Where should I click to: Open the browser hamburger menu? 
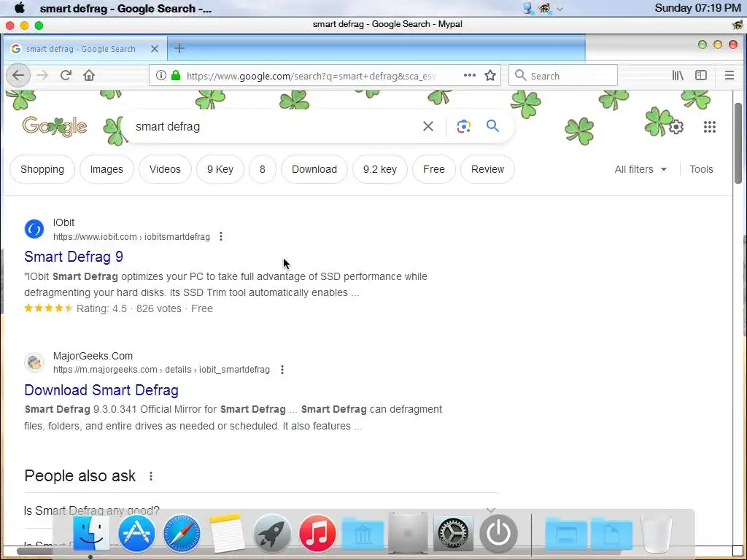[x=729, y=75]
